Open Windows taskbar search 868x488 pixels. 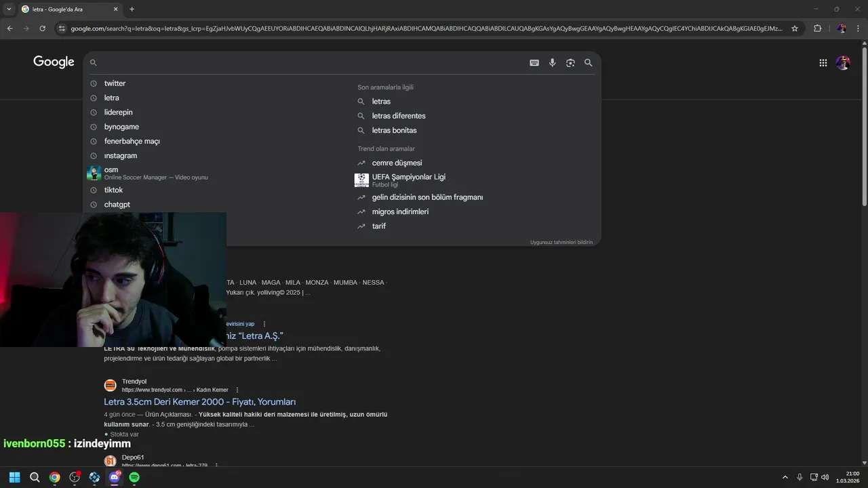pyautogui.click(x=35, y=477)
